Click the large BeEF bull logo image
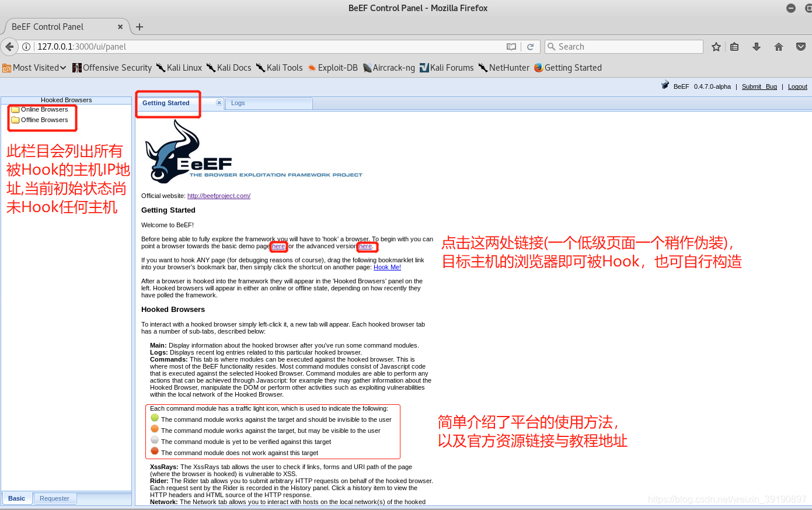The image size is (812, 510). pyautogui.click(x=253, y=152)
